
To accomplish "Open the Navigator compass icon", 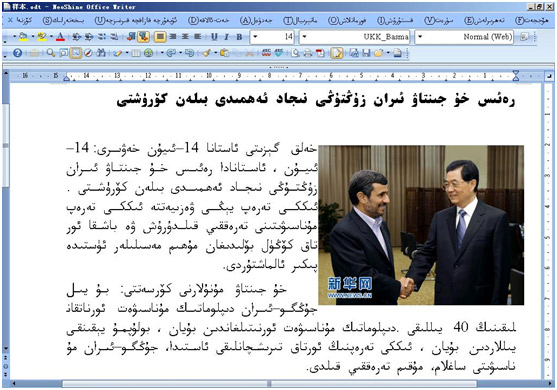I will coord(88,53).
